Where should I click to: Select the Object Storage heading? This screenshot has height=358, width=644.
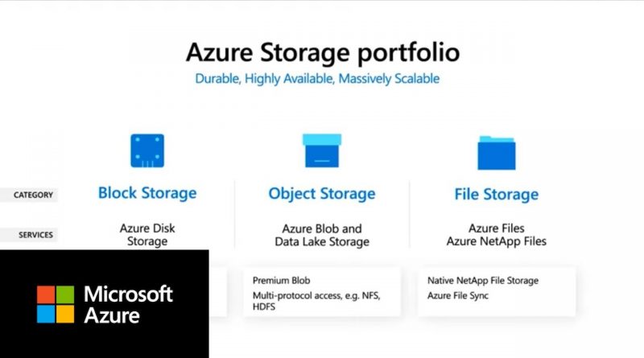coord(322,194)
